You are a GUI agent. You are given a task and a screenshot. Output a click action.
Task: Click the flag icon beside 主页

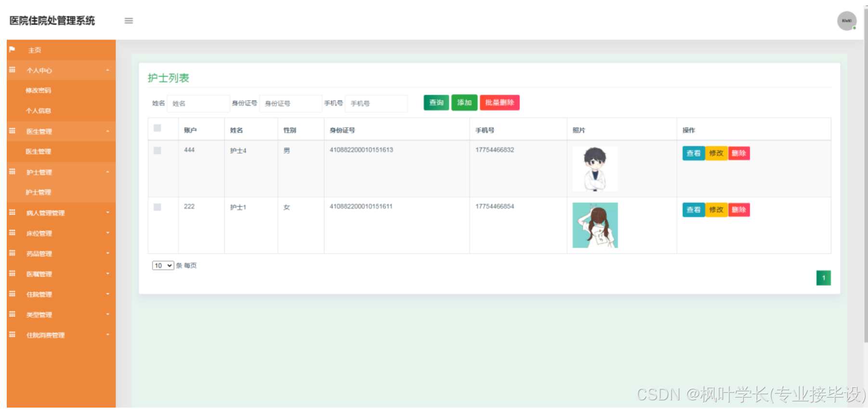pos(12,50)
